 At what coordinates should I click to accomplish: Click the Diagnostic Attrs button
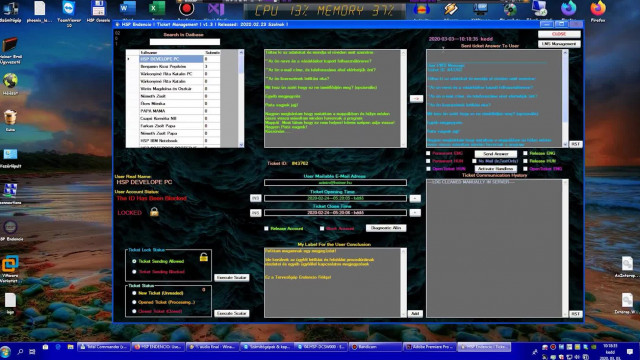point(386,228)
